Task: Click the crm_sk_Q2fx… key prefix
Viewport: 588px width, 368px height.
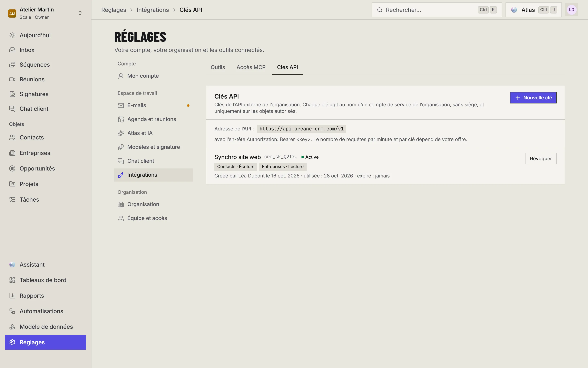Action: point(281,157)
